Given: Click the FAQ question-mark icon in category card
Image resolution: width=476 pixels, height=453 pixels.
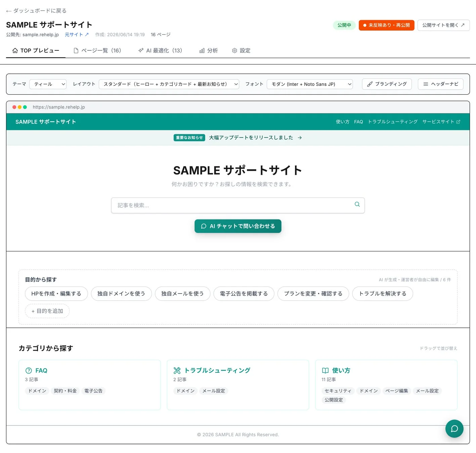Looking at the screenshot, I should point(29,370).
